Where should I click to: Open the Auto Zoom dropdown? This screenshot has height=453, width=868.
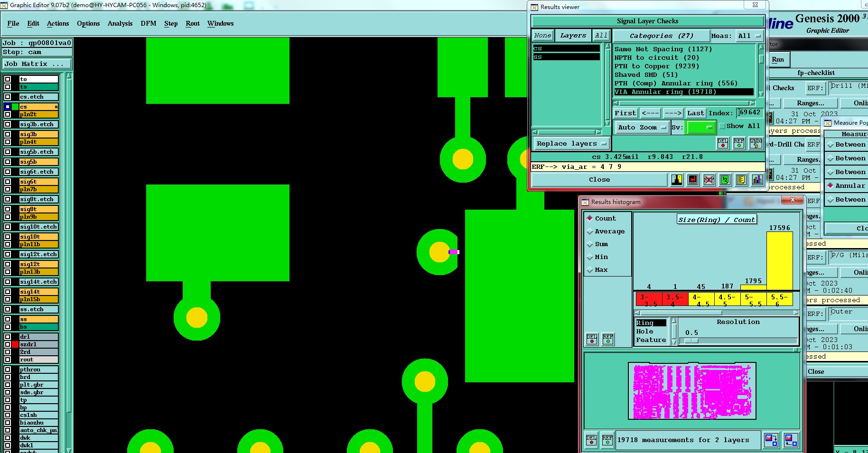(x=642, y=127)
